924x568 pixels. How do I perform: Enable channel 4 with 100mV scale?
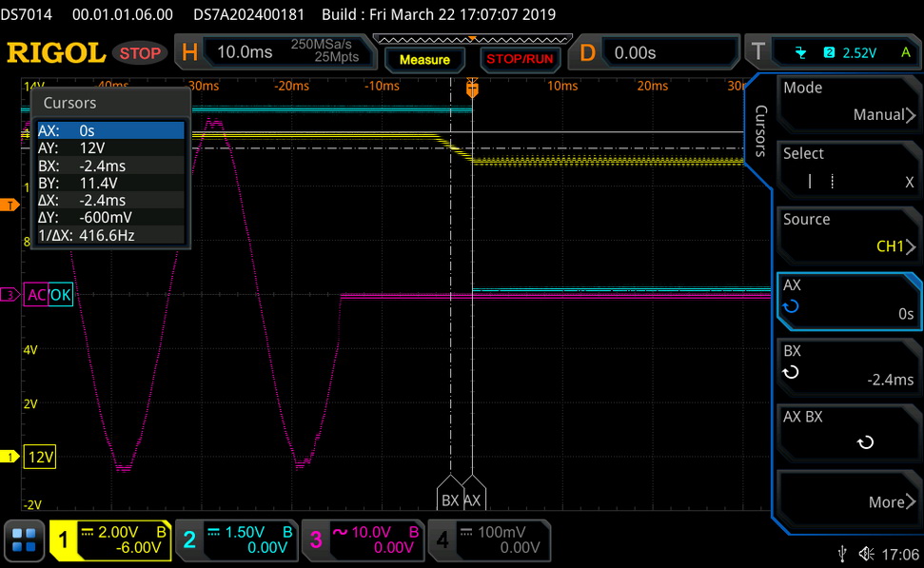tap(489, 539)
